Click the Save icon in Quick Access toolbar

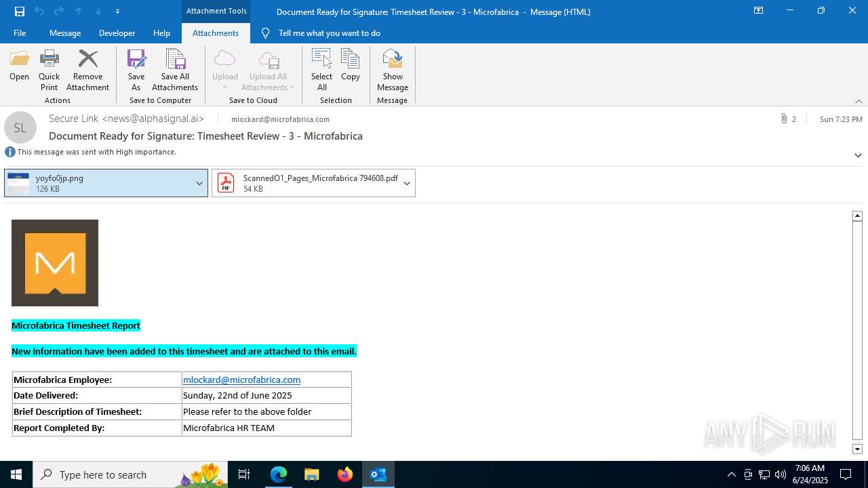[x=19, y=12]
